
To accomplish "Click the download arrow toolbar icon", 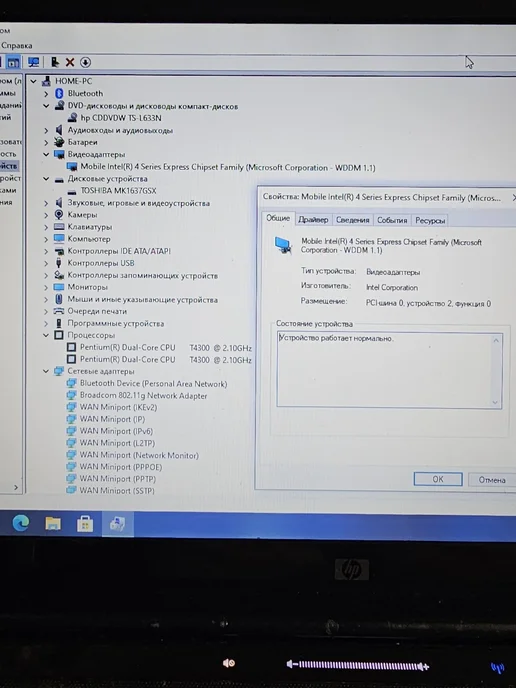I will [x=86, y=62].
